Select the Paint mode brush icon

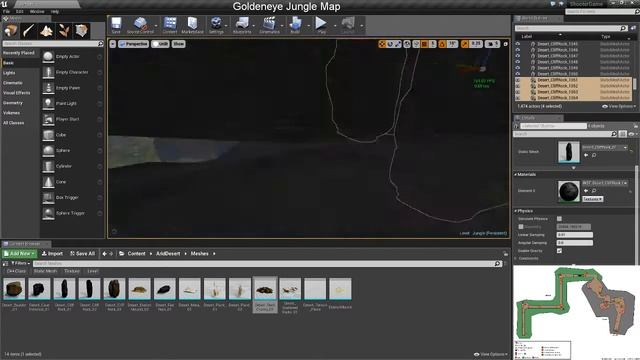pyautogui.click(x=29, y=31)
